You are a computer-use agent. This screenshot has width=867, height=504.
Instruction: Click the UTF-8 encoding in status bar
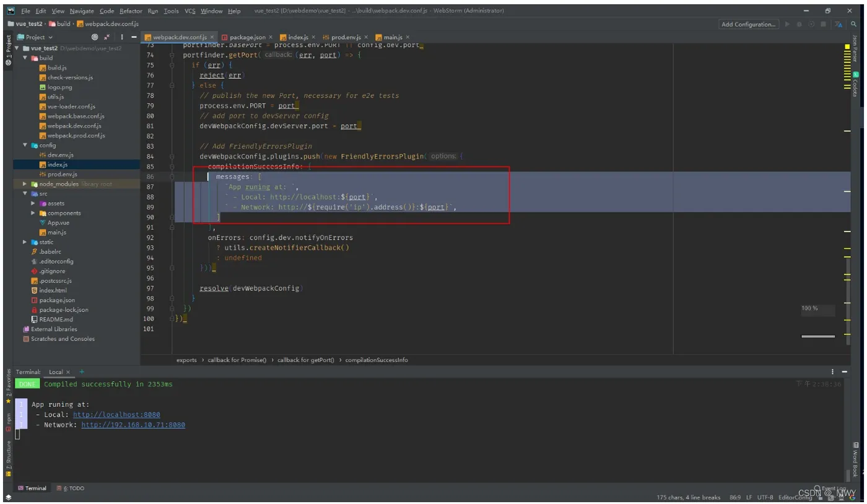click(766, 497)
